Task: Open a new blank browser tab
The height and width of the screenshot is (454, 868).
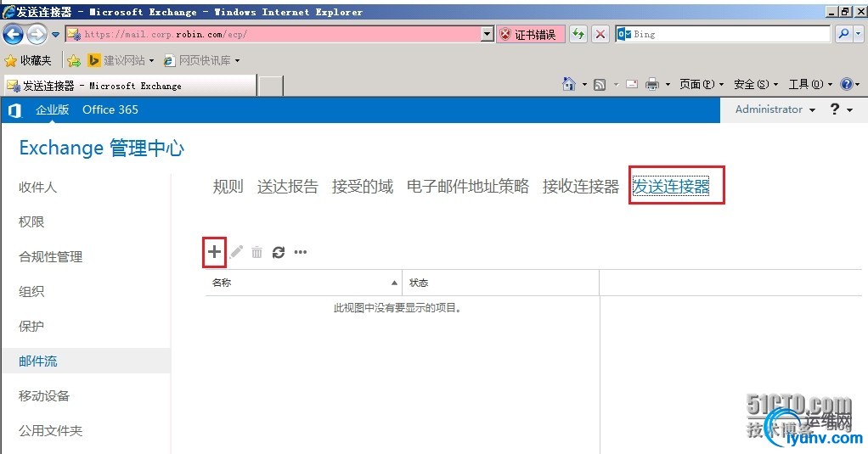Action: pos(271,87)
